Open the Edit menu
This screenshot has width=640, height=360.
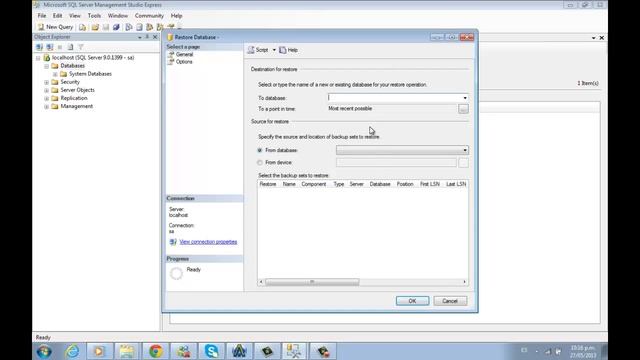(x=58, y=16)
